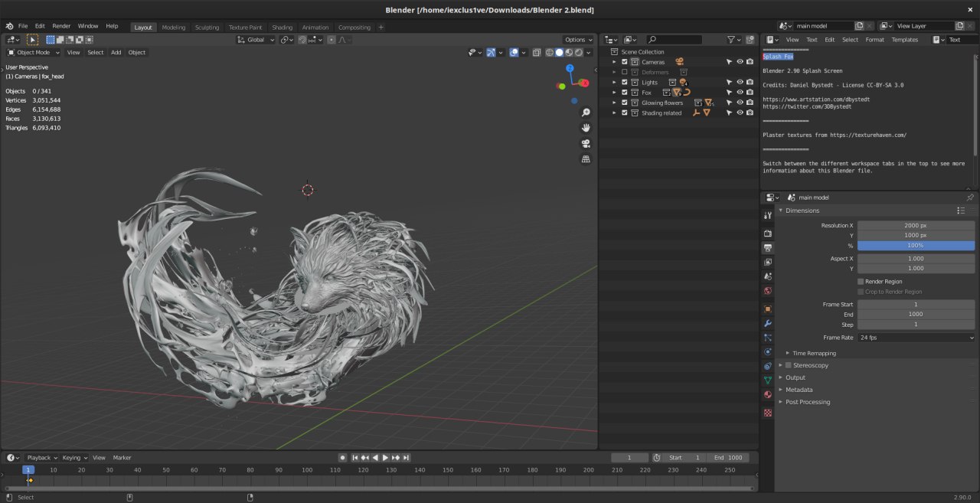
Task: Open the Material properties tab
Action: (768, 395)
